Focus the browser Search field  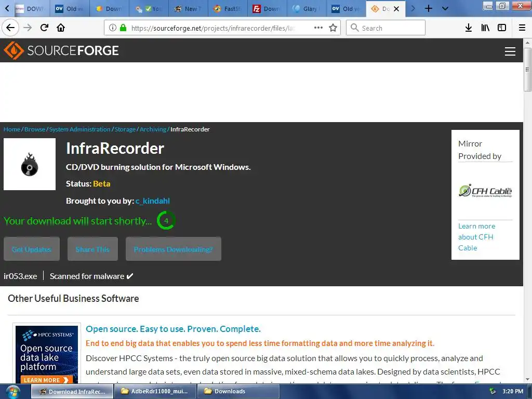coord(386,28)
